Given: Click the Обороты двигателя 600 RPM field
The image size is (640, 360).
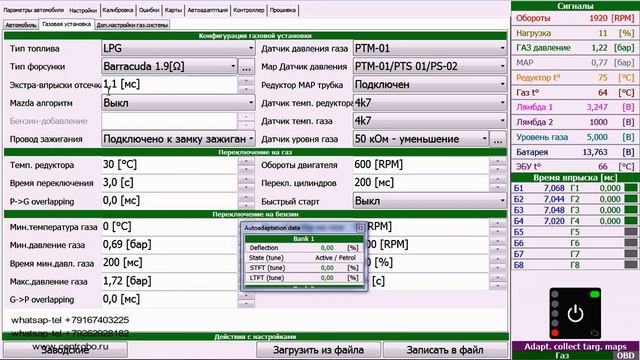Looking at the screenshot, I should coord(421,164).
